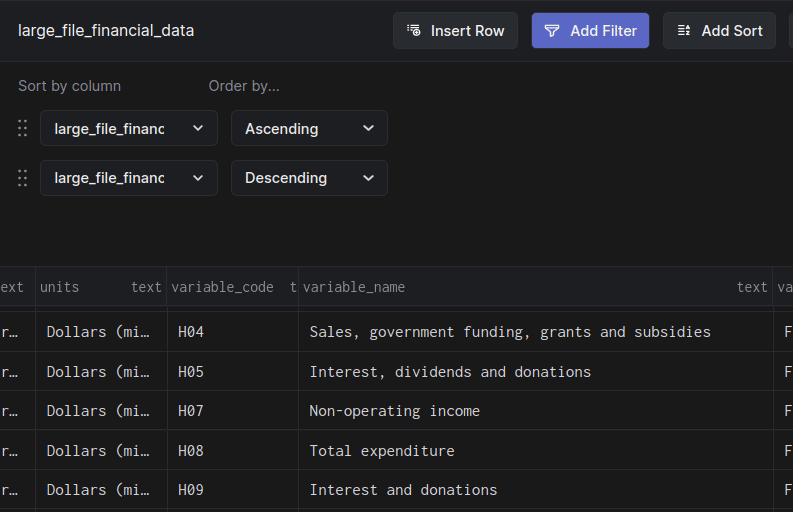Click the filter funnel icon
Viewport: 793px width, 512px height.
click(552, 31)
